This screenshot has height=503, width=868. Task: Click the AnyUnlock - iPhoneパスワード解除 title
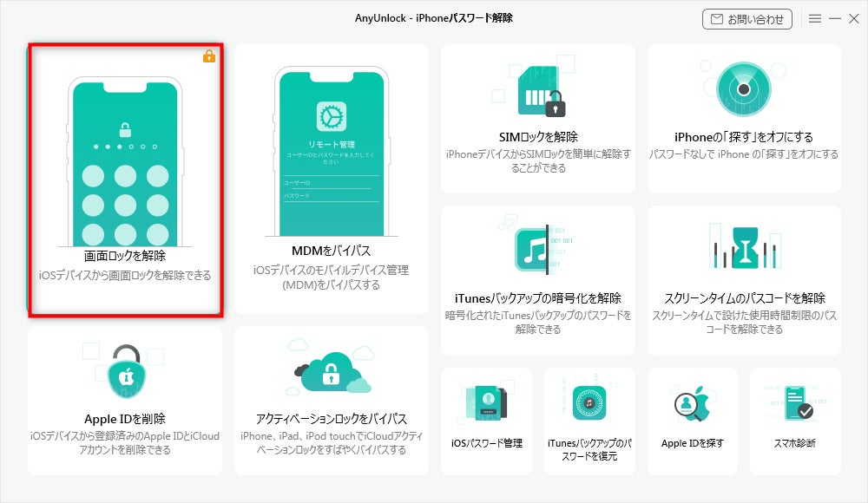click(x=434, y=18)
